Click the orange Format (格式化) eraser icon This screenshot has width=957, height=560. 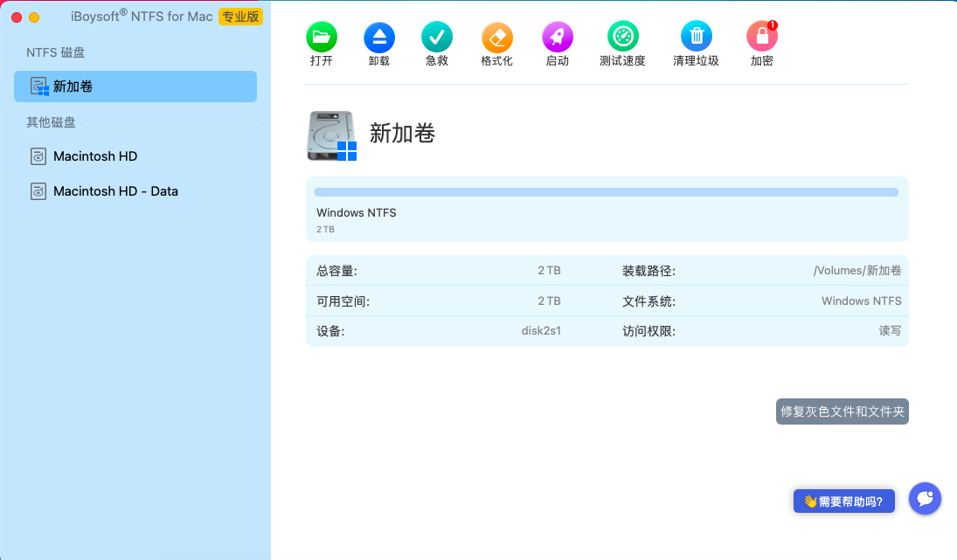click(496, 37)
